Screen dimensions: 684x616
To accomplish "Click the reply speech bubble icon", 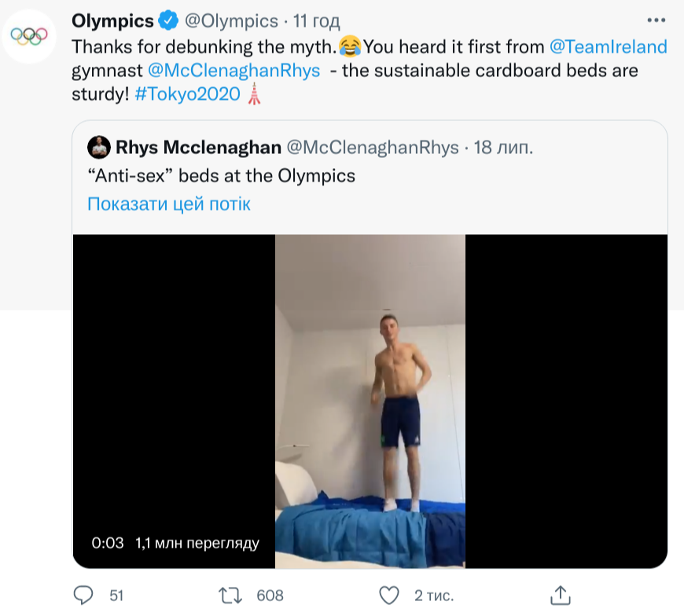I will [83, 594].
